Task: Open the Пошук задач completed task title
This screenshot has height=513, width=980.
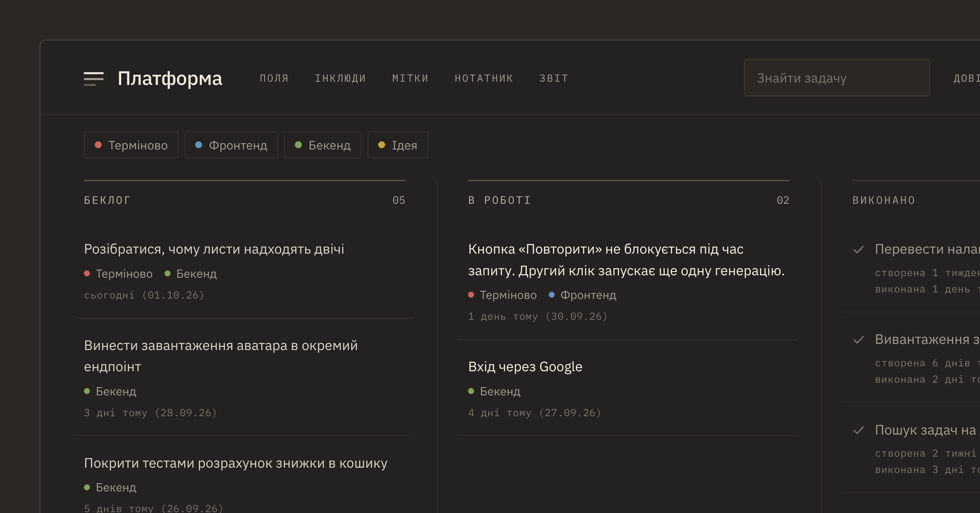Action: pyautogui.click(x=927, y=430)
